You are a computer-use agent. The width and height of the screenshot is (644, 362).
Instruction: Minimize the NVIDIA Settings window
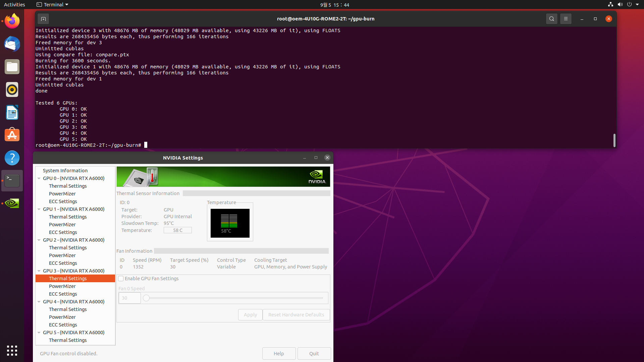(x=305, y=158)
